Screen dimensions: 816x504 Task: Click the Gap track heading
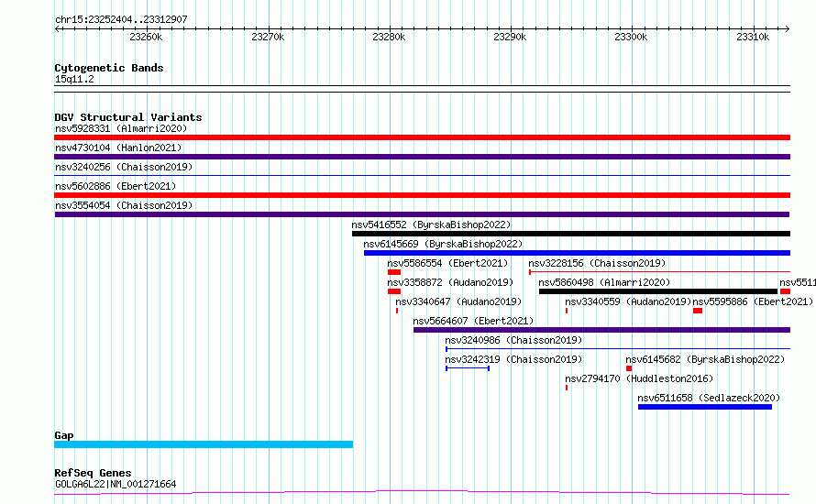tap(64, 435)
